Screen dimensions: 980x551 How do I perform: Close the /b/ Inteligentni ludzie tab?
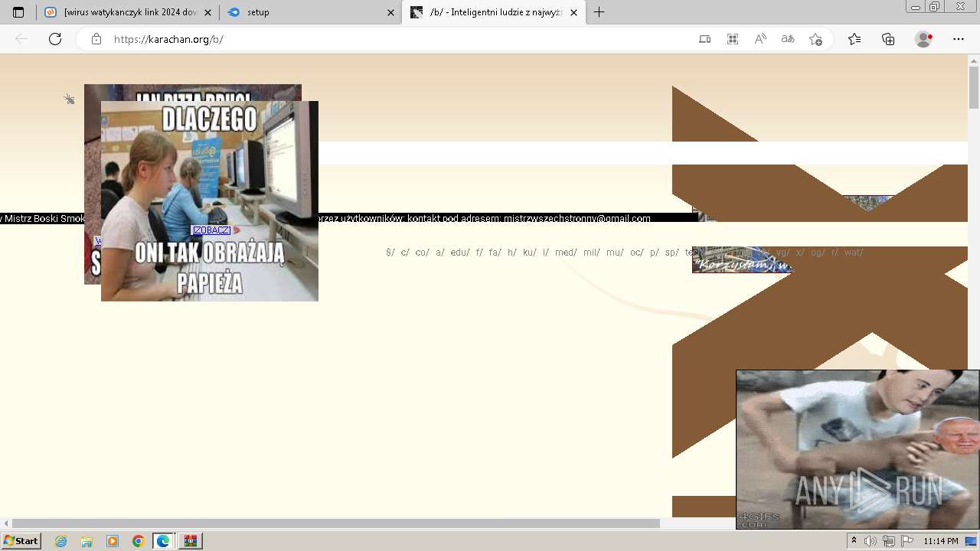coord(574,12)
